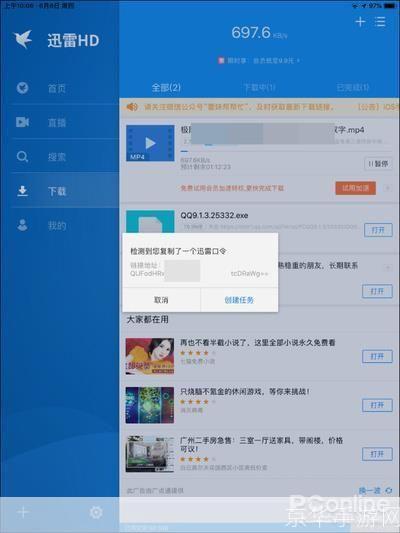400x533 pixels.
Task: Tap the scrolling announcement notice text
Action: pos(239,107)
